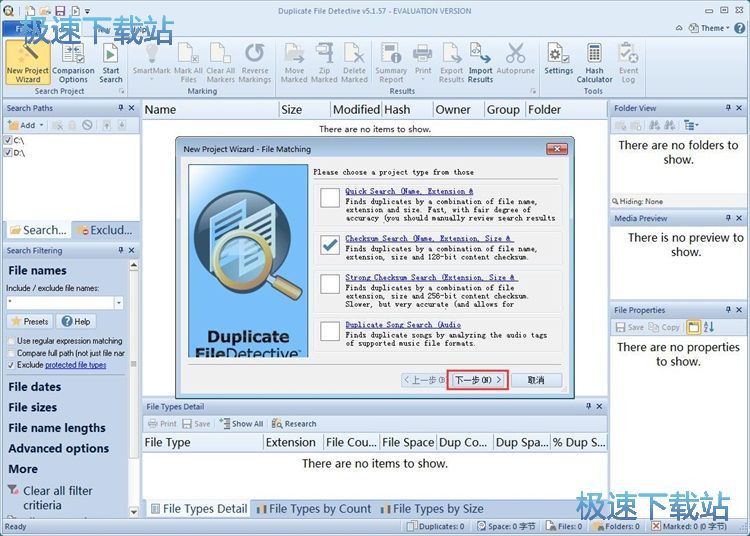Open Comparison Options

73,62
